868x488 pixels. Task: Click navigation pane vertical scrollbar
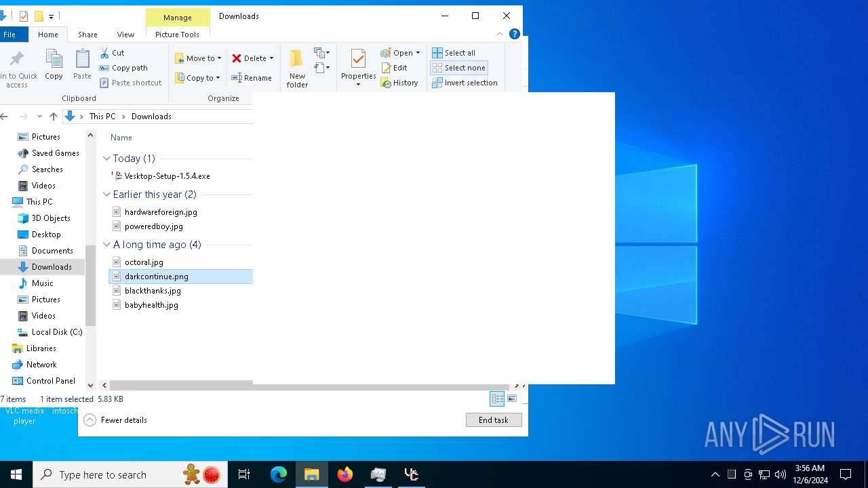coord(91,285)
